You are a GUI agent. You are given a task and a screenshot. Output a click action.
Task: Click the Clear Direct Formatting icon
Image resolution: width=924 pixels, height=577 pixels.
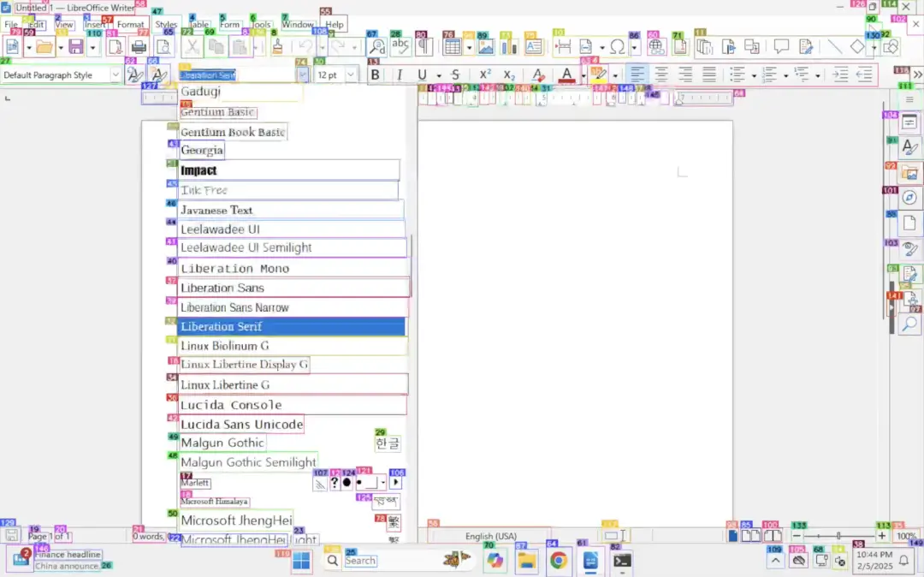tap(537, 74)
